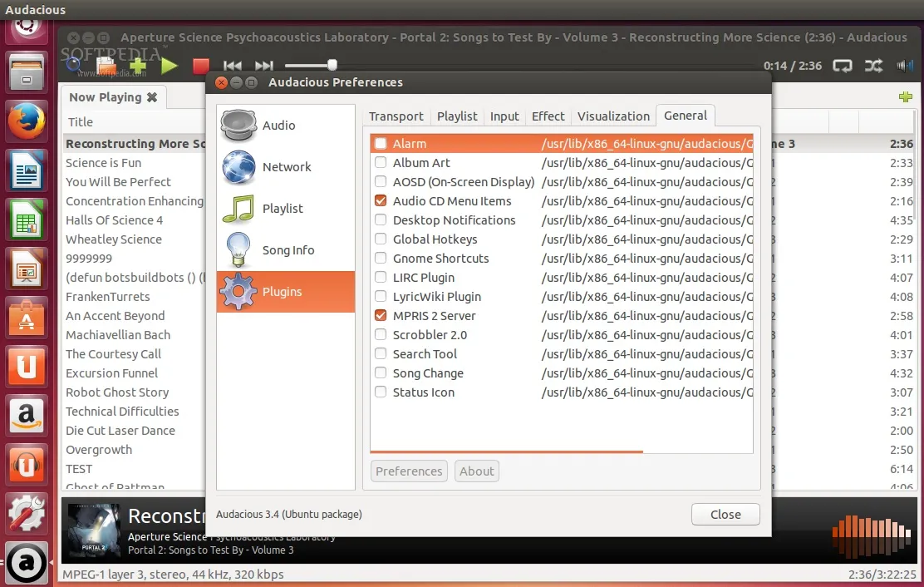Toggle repeat mode icon

click(843, 66)
